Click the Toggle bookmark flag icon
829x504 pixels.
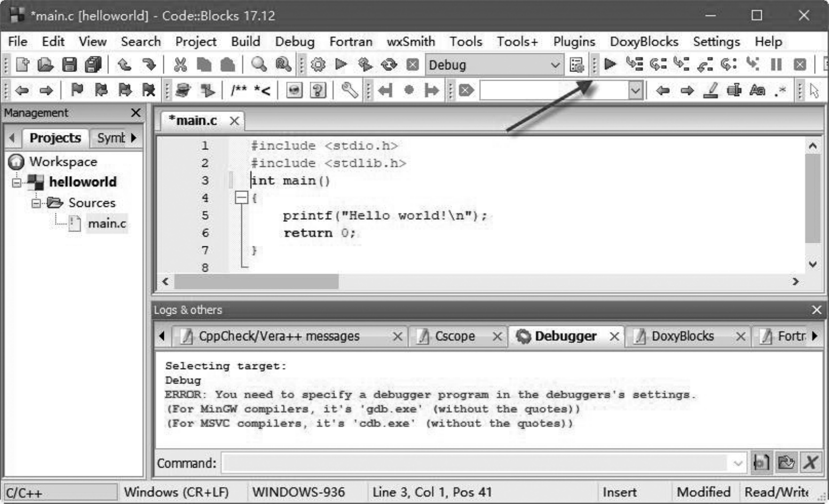tap(77, 90)
